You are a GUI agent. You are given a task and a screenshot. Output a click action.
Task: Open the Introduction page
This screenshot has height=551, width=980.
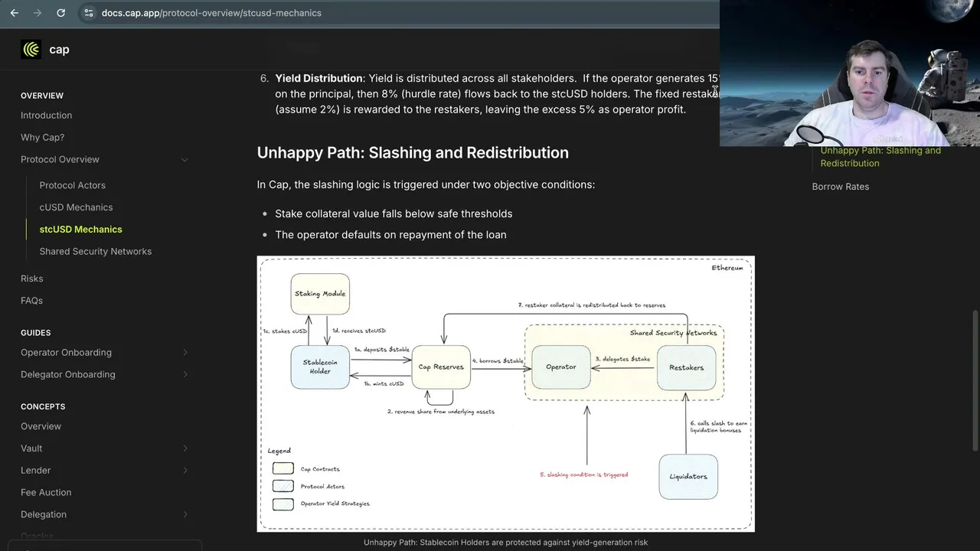[46, 116]
